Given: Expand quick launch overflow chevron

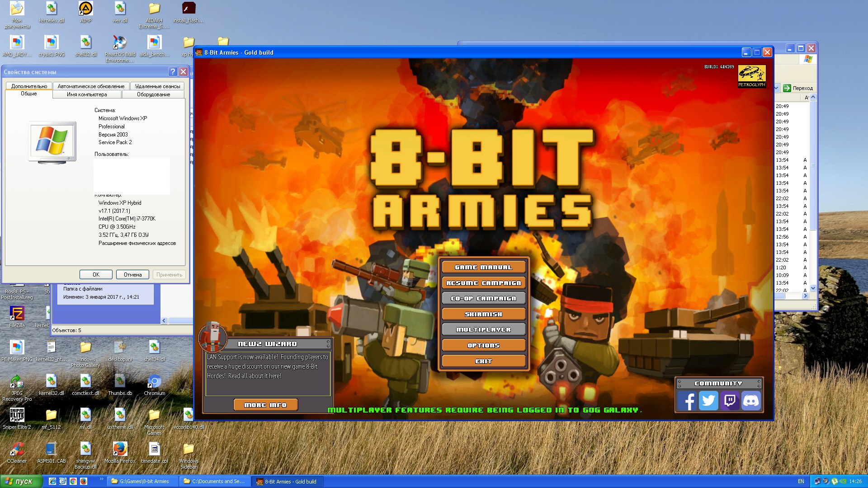Looking at the screenshot, I should coord(102,479).
